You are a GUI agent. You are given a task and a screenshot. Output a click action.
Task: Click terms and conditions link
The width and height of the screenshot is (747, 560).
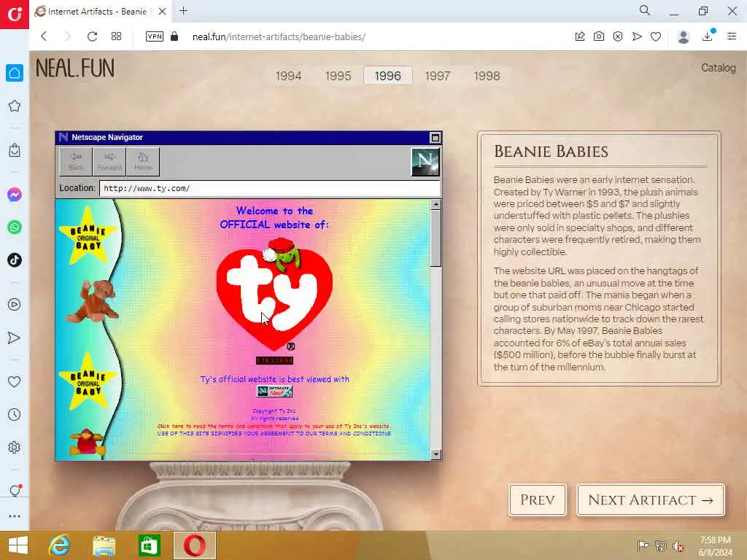(274, 426)
